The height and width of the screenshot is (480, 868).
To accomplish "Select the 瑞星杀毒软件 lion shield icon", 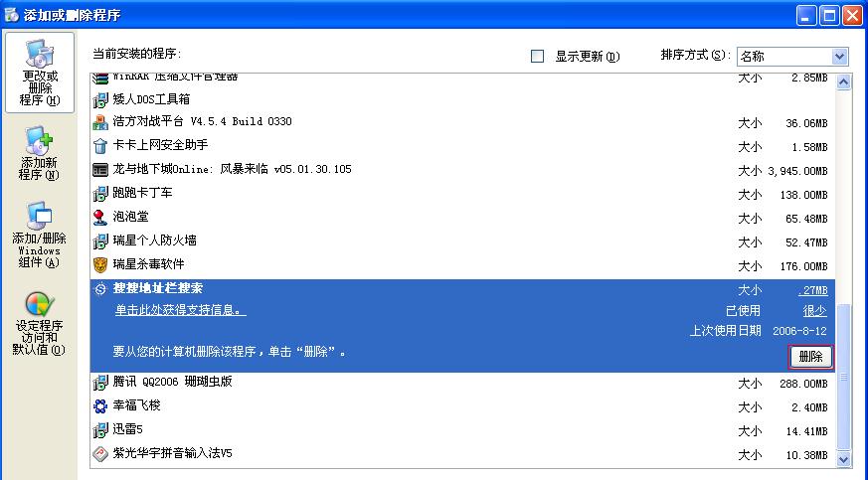I will (x=100, y=265).
